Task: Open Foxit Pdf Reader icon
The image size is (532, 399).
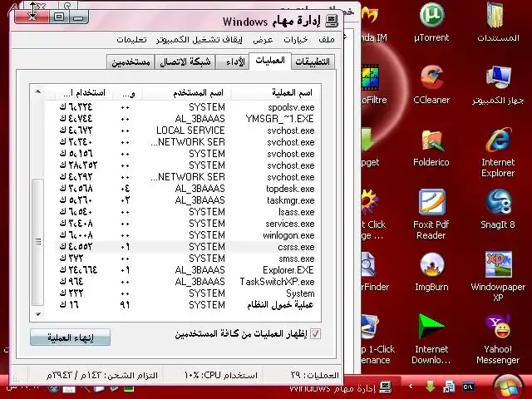Action: coord(431,214)
